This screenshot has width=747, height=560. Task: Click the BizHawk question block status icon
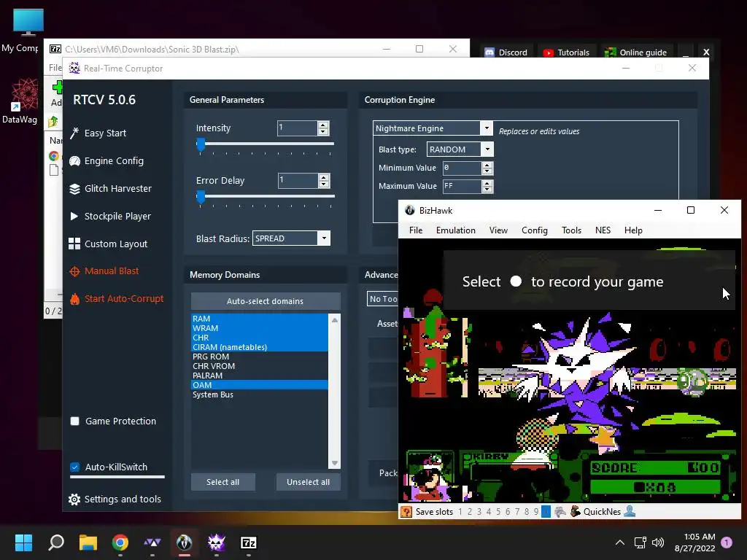(406, 512)
